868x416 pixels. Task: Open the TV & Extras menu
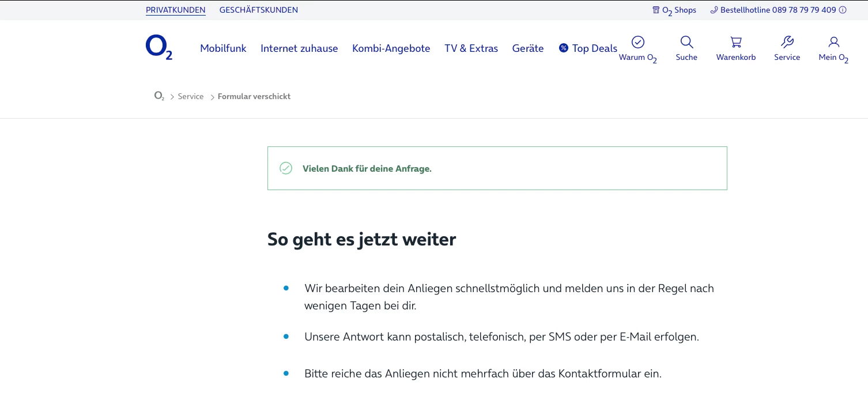471,48
